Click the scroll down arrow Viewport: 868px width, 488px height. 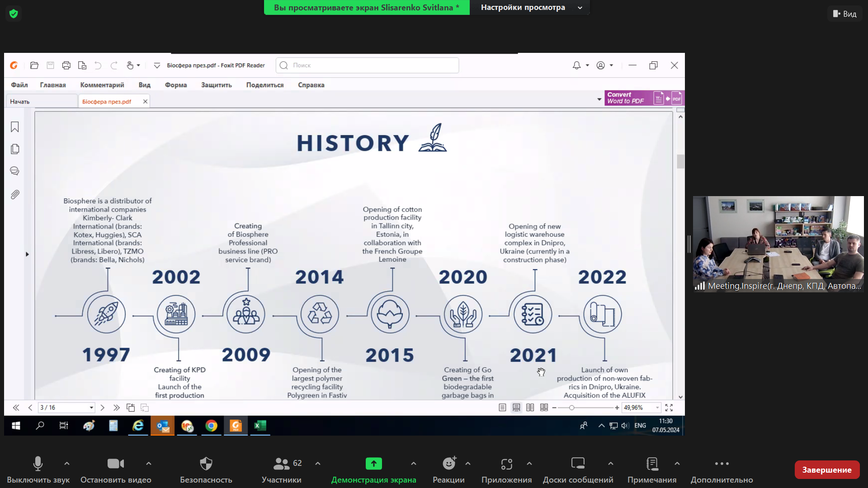(680, 397)
